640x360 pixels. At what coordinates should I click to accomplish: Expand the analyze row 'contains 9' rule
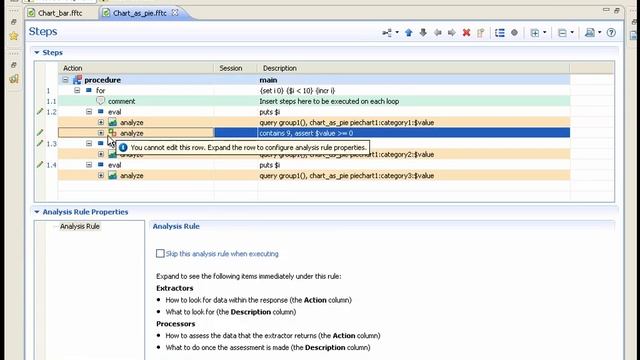[101, 133]
